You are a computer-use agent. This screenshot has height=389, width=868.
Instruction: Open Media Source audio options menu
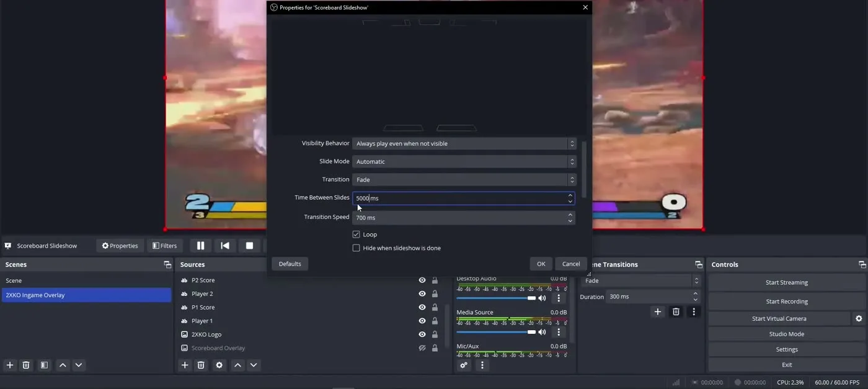(559, 332)
